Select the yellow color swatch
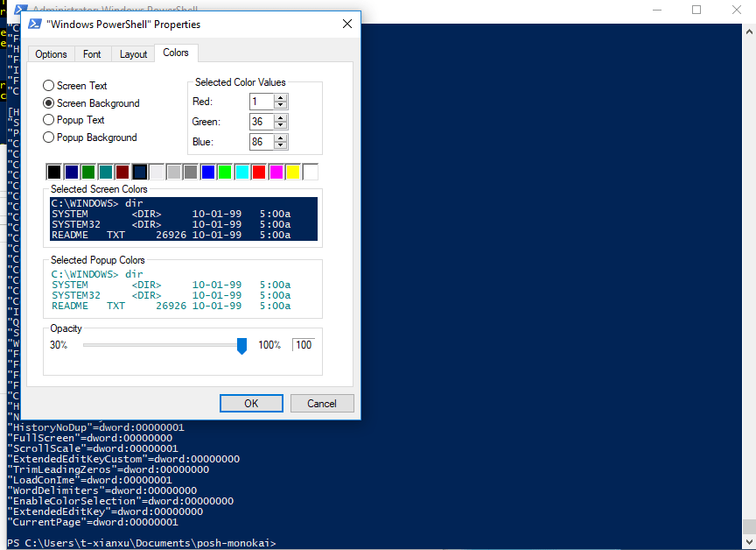 pos(291,172)
